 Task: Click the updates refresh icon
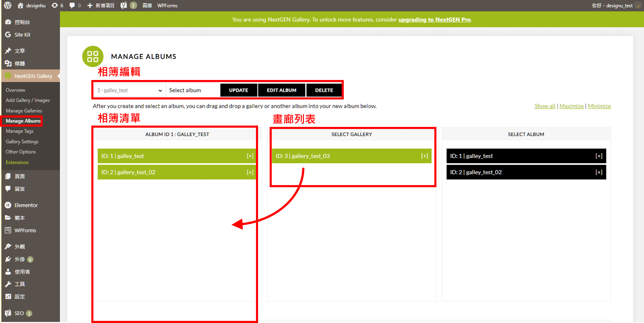[x=54, y=5]
